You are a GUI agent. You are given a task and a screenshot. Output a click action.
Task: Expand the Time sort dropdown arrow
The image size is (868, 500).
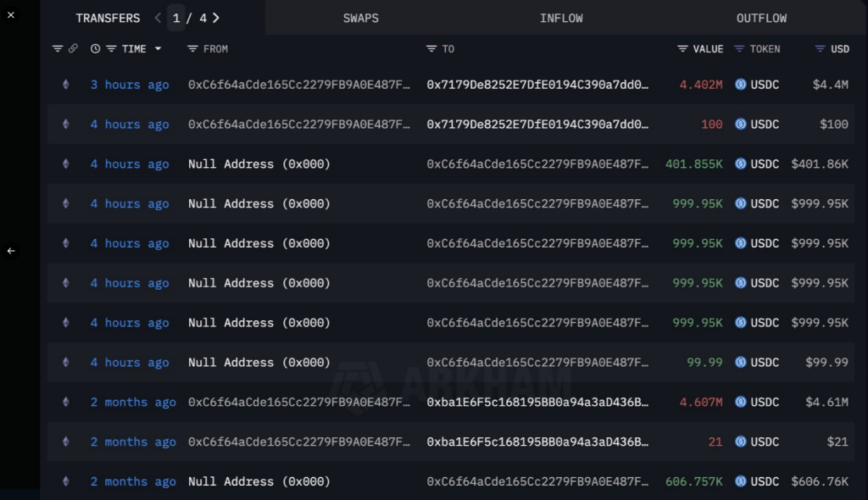(158, 49)
